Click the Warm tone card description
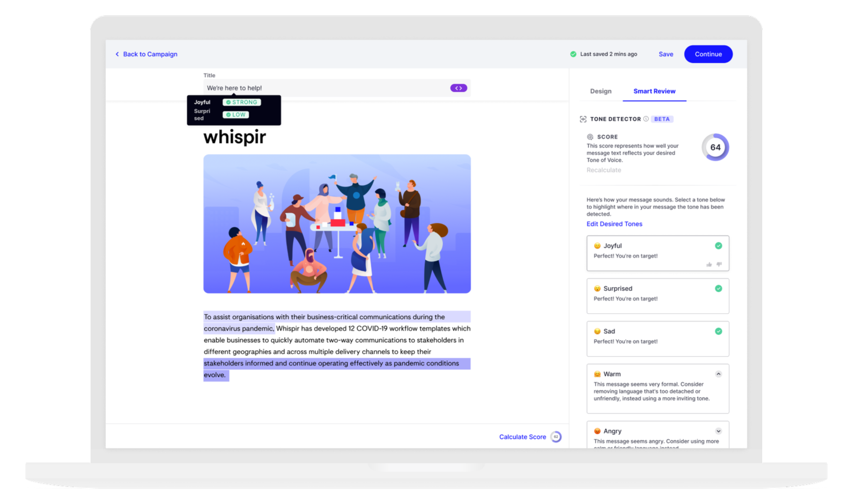 point(651,391)
